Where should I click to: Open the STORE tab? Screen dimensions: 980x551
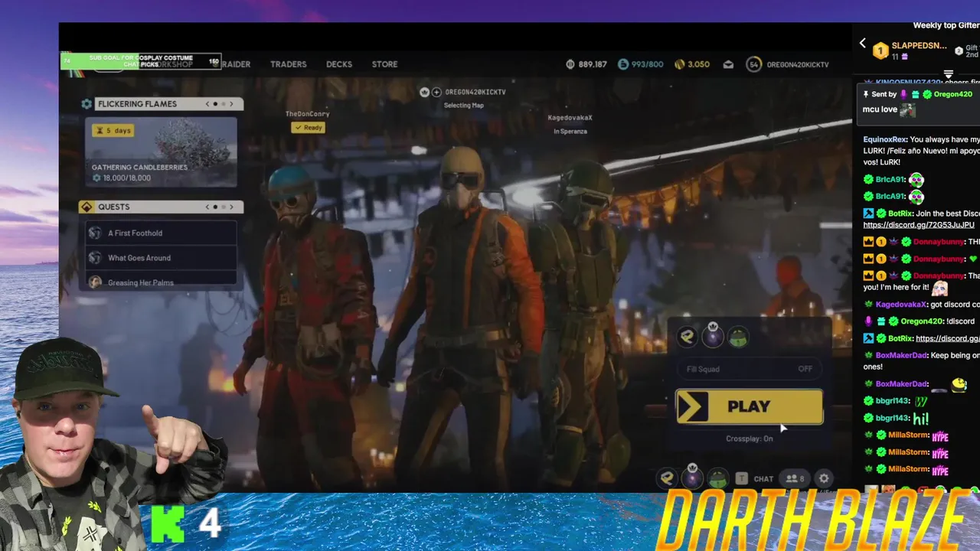[x=384, y=64]
